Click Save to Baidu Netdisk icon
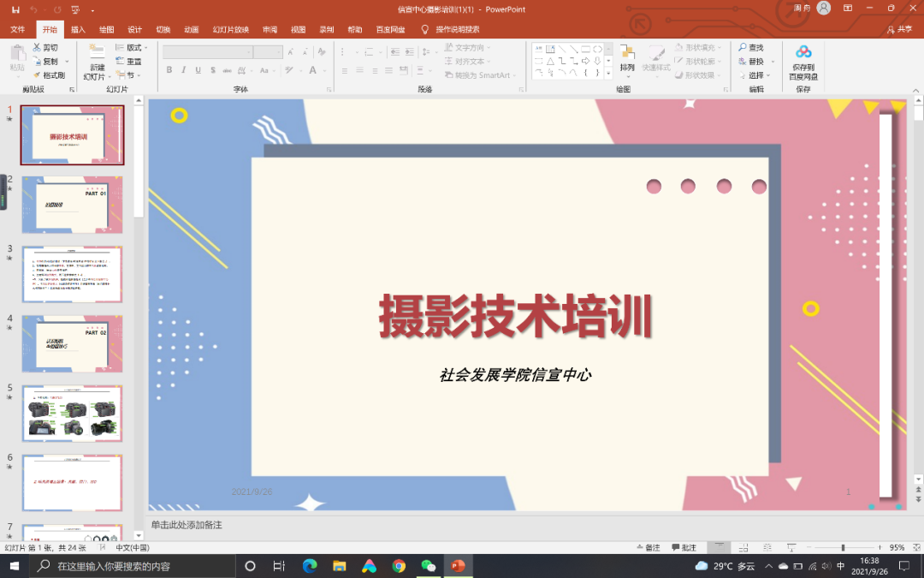924x578 pixels. [x=803, y=52]
